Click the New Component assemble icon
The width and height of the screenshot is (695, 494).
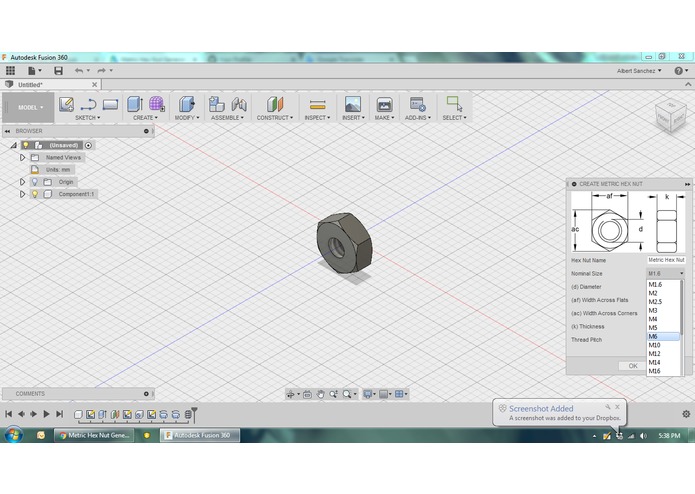(216, 105)
